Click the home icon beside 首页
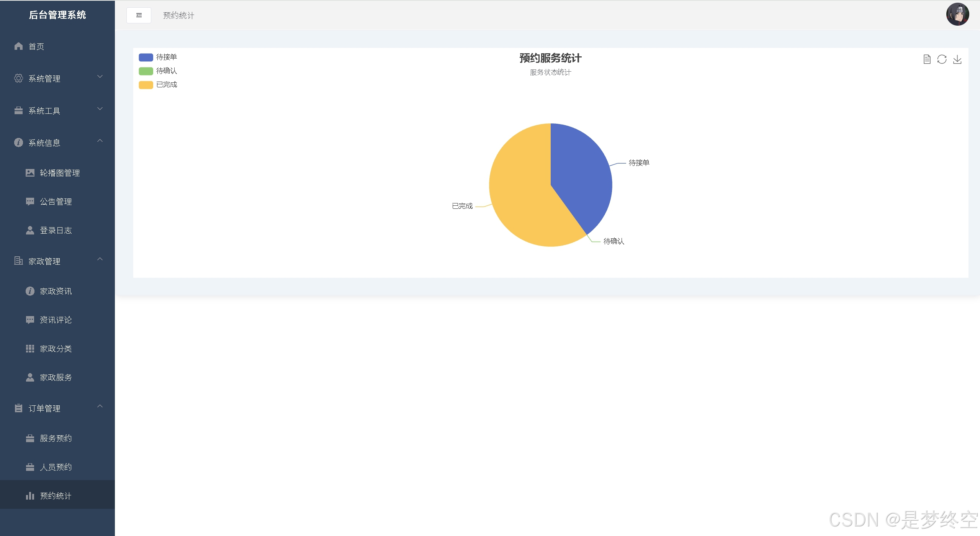The width and height of the screenshot is (980, 536). coord(18,46)
